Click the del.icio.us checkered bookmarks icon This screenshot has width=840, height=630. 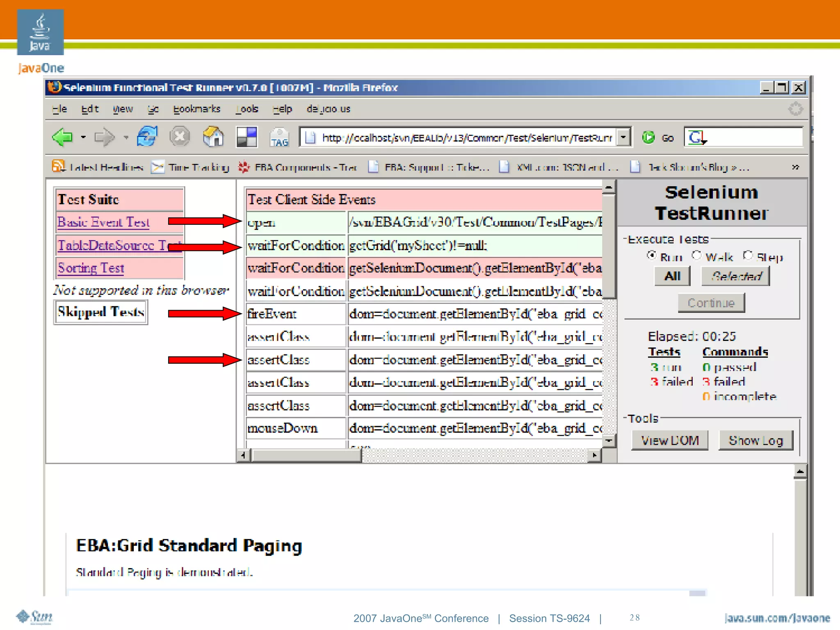(x=247, y=137)
